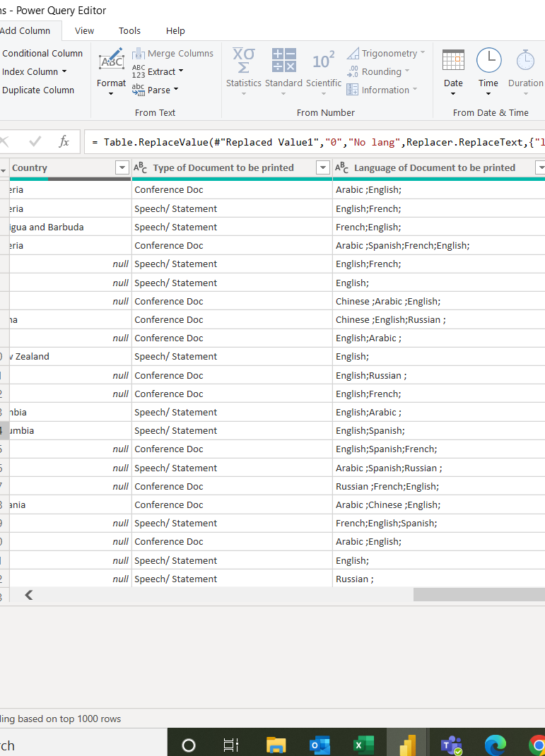Viewport: 545px width, 756px height.
Task: Switch to the Help tab
Action: pyautogui.click(x=175, y=31)
